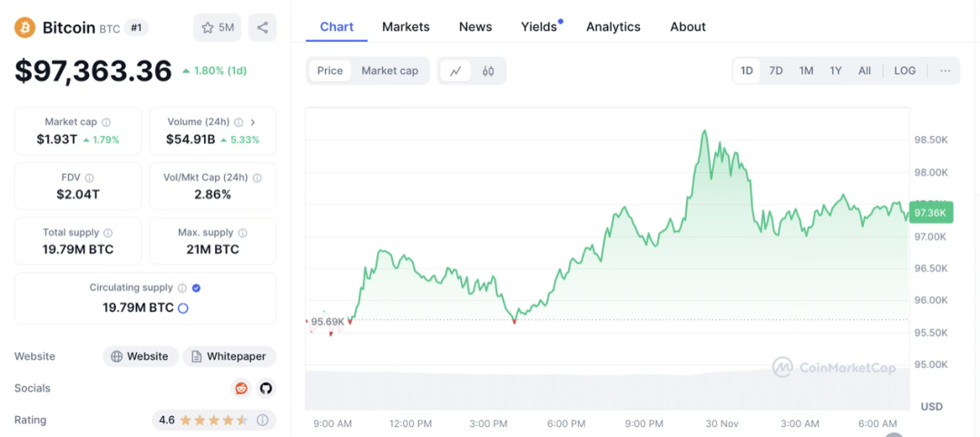Open Bitcoin's GitHub social link
This screenshot has height=437, width=980.
(x=266, y=388)
